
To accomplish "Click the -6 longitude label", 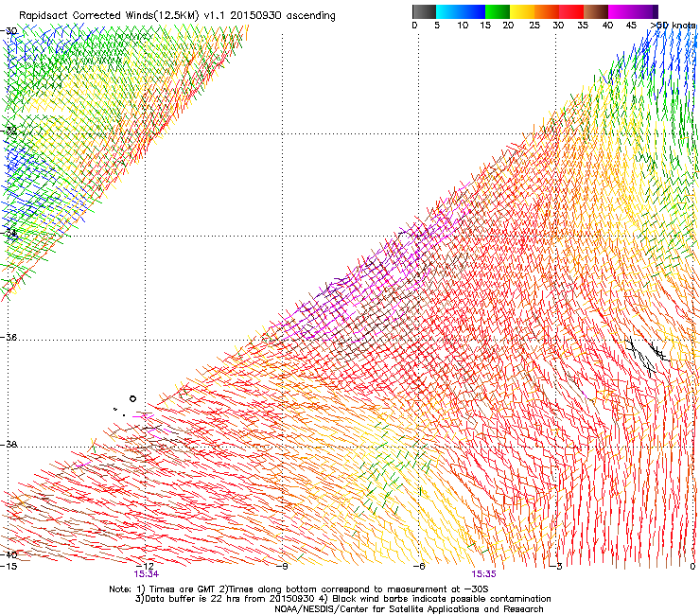I will click(419, 567).
